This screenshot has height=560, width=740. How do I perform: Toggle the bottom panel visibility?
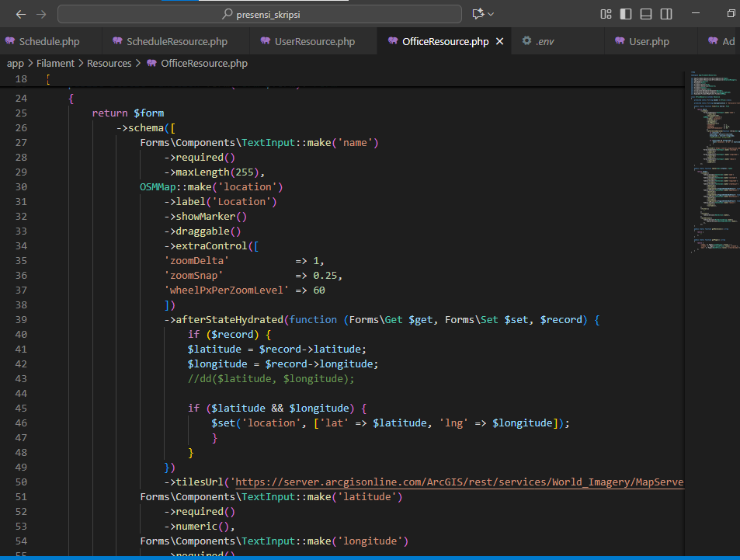pyautogui.click(x=646, y=14)
